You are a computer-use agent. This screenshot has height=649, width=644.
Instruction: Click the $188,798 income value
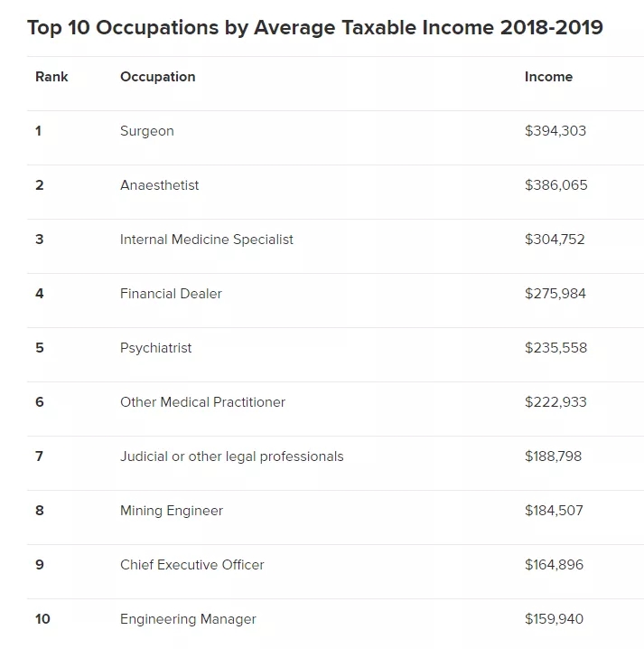coord(553,456)
